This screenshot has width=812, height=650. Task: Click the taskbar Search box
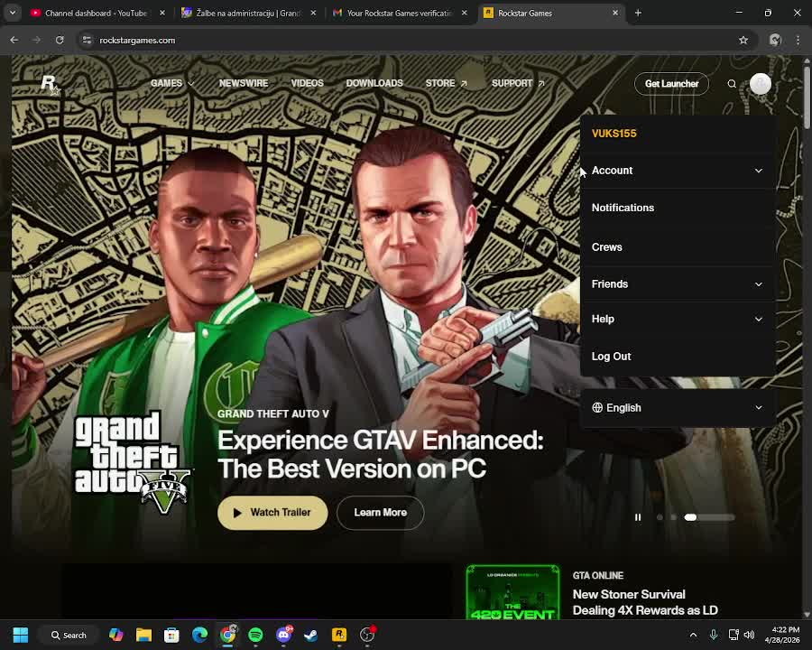69,635
